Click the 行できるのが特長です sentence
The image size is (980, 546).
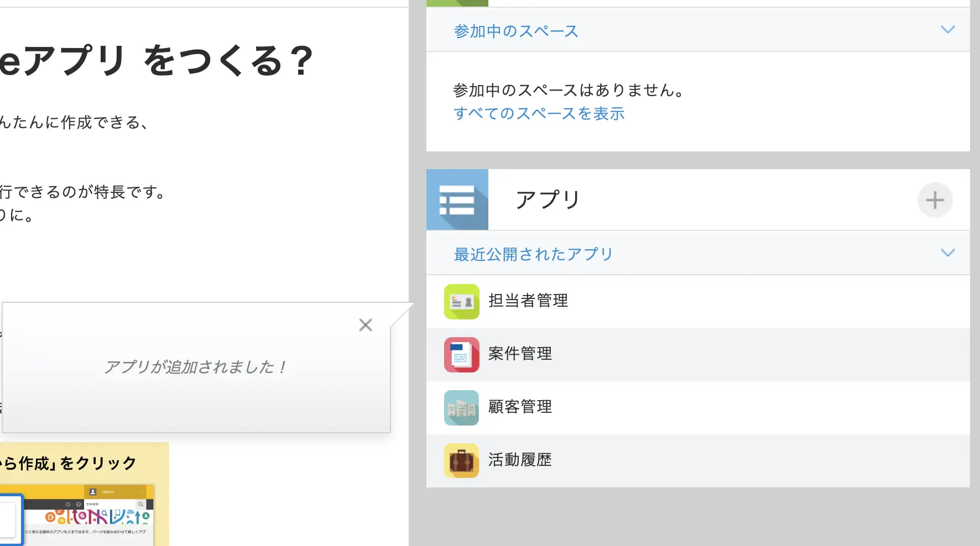(x=83, y=192)
